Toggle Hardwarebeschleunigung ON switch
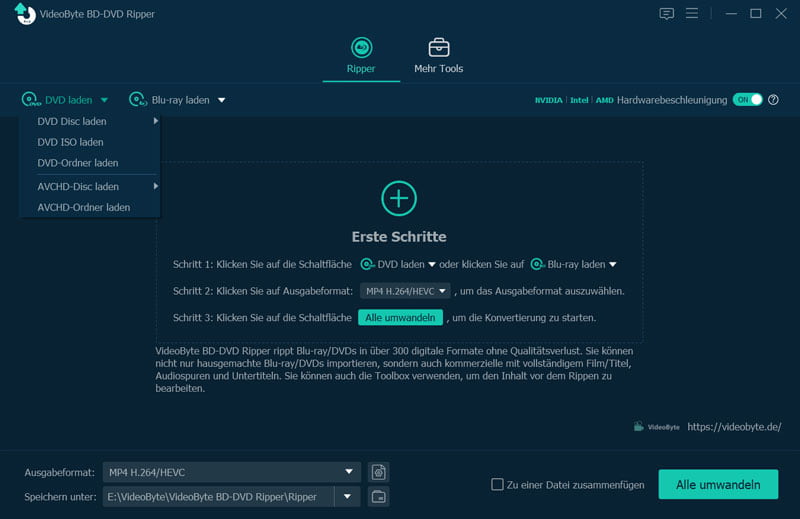 tap(747, 100)
